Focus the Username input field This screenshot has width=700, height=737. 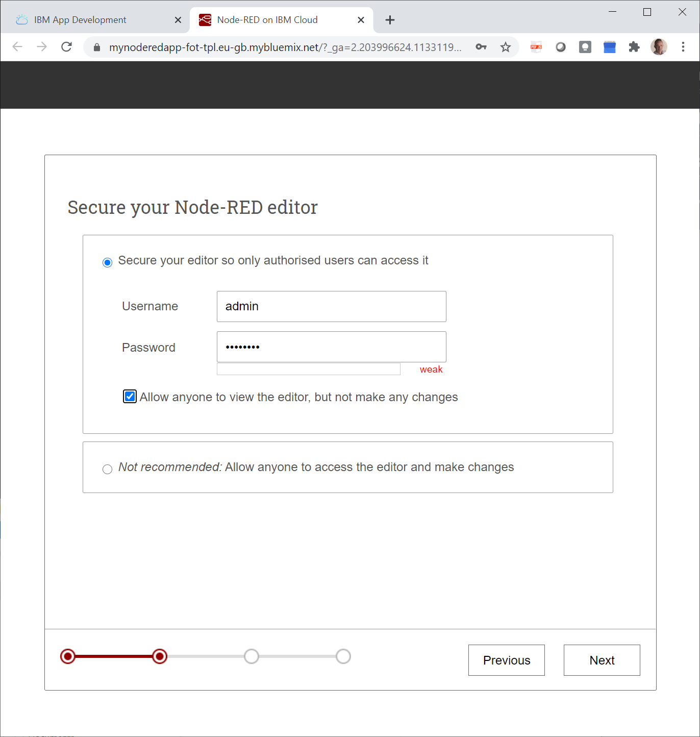point(332,306)
